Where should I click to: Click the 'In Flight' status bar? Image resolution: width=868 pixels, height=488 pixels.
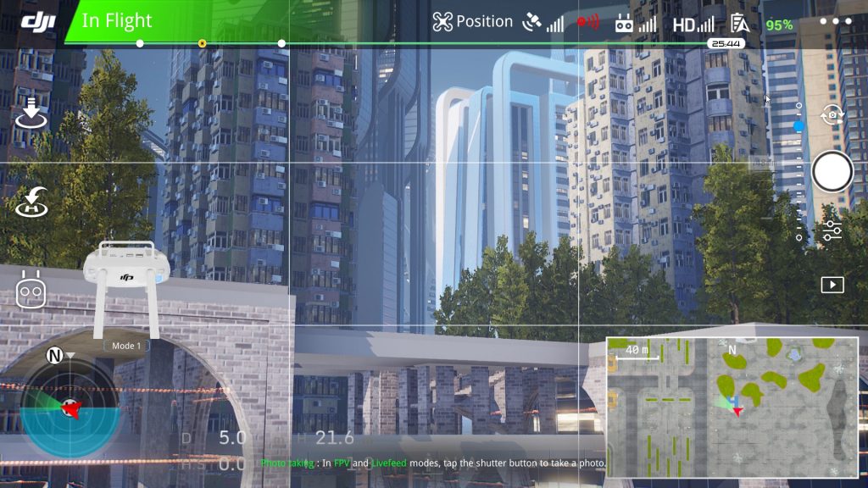tap(117, 21)
